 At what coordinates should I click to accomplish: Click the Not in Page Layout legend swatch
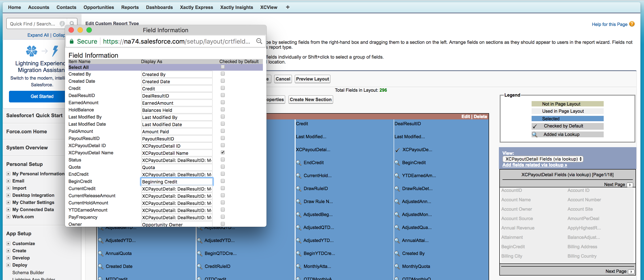[567, 104]
